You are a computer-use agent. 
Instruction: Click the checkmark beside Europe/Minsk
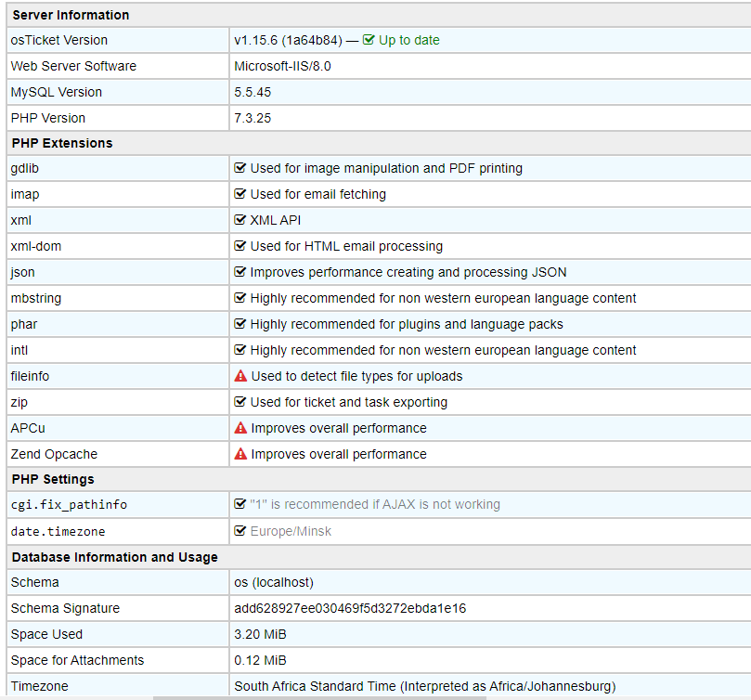[x=240, y=531]
